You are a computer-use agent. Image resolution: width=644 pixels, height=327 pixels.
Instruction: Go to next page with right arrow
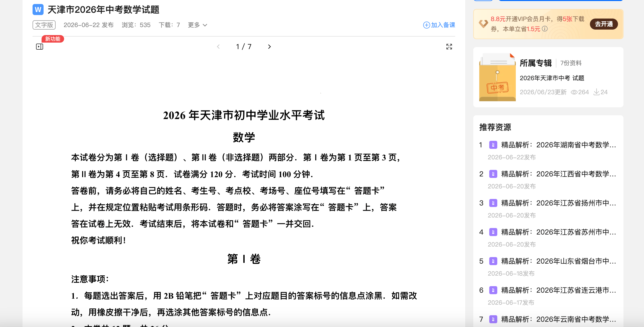point(269,47)
